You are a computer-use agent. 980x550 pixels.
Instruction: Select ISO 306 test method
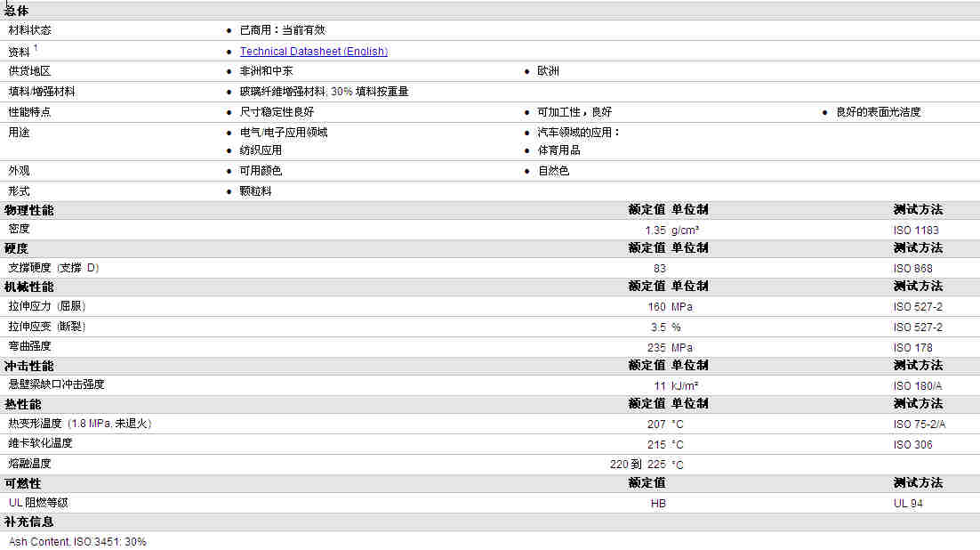(x=912, y=445)
